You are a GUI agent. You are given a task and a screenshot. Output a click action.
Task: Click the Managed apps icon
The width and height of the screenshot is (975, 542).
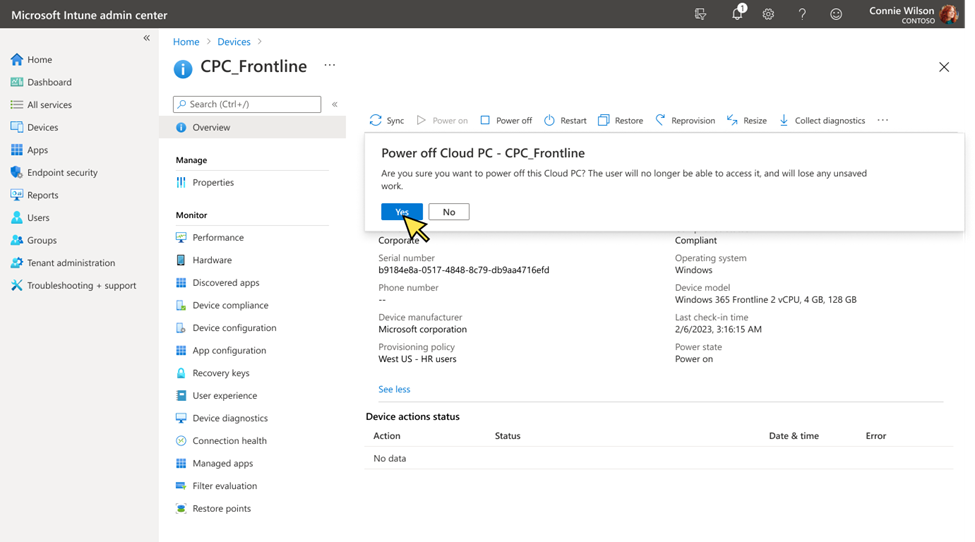pyautogui.click(x=181, y=463)
